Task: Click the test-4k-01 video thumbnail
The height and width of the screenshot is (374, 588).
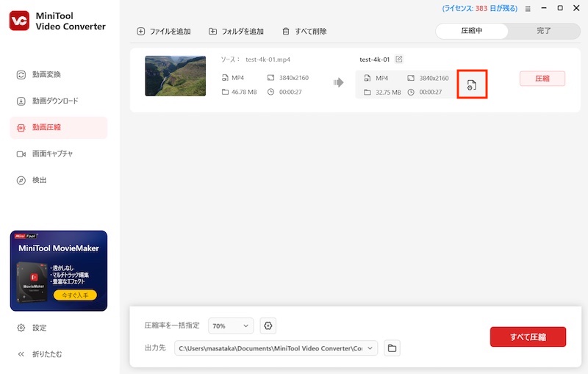Action: [175, 76]
